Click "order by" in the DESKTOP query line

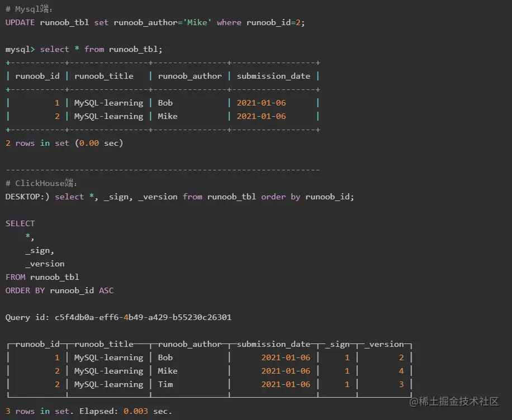[281, 197]
